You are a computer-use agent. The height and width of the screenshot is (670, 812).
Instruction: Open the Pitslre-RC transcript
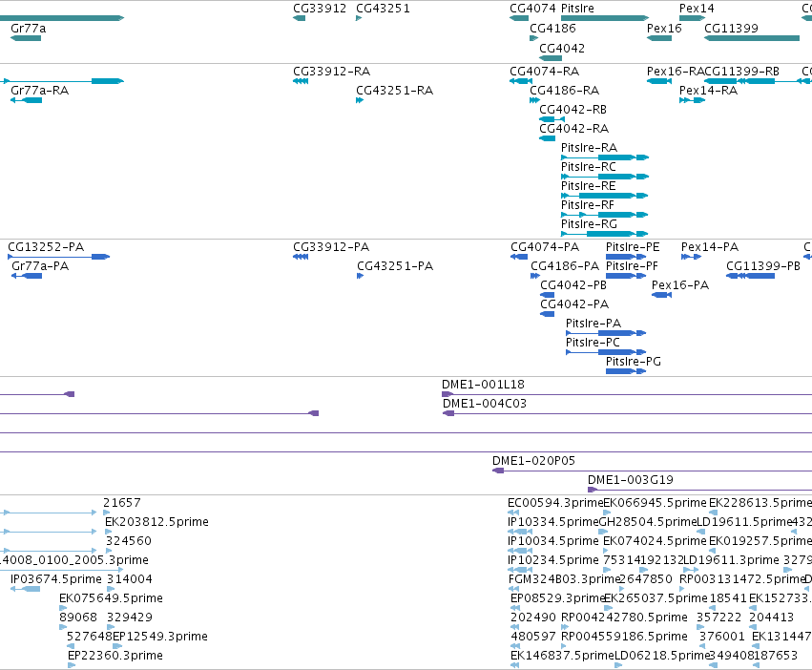coord(605,177)
